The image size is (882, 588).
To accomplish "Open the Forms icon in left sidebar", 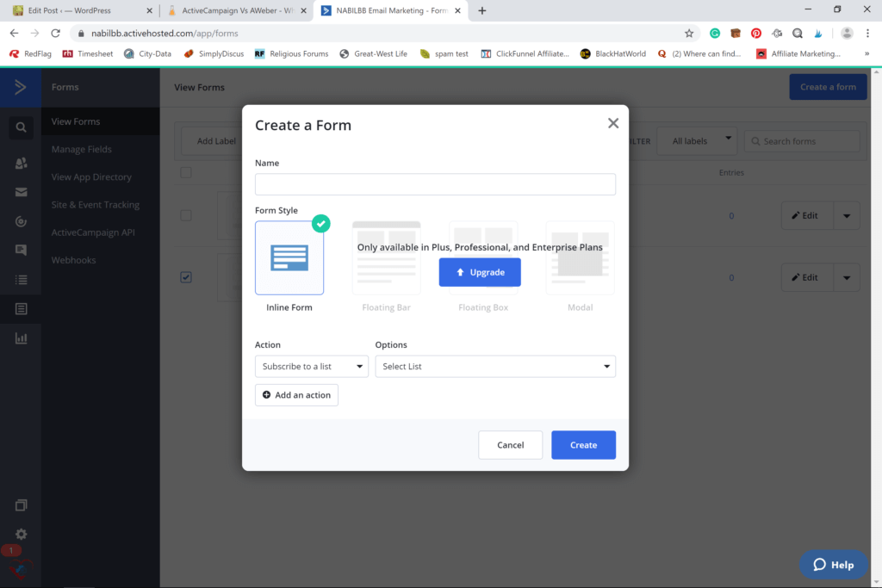I will tap(21, 308).
